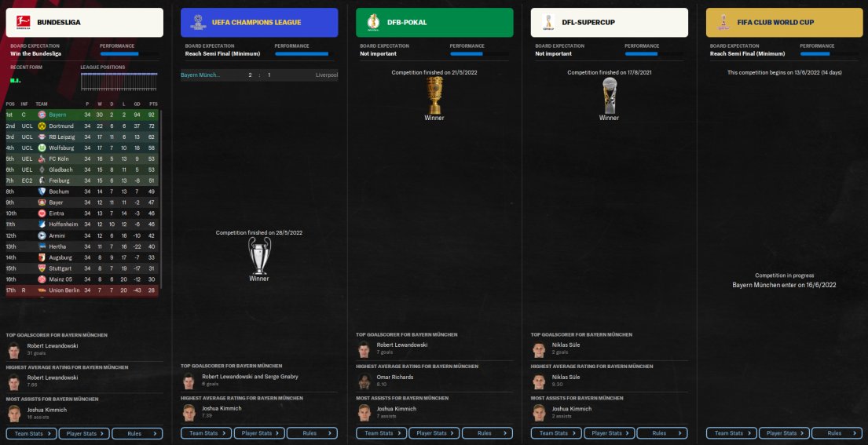This screenshot has width=868, height=445.
Task: Click the Dortmund club badge in table
Action: click(42, 126)
